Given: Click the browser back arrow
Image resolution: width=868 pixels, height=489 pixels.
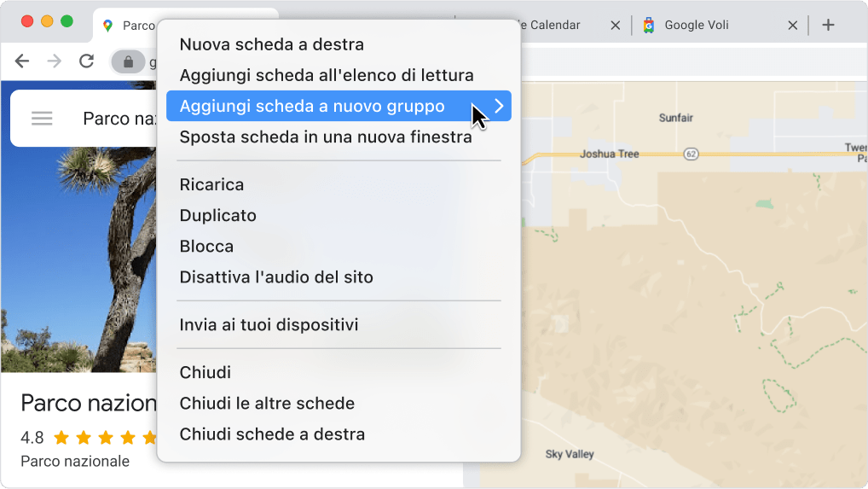Looking at the screenshot, I should coord(22,61).
